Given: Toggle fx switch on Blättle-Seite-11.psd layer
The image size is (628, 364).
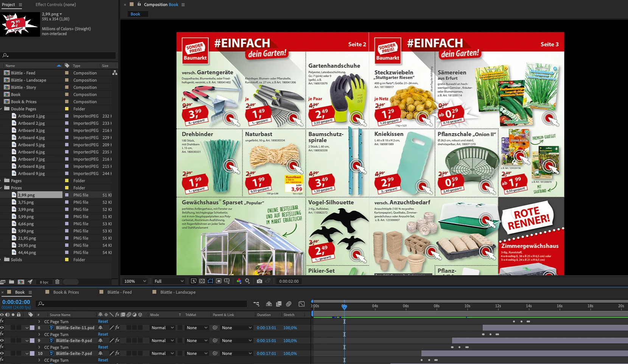Looking at the screenshot, I should click(117, 328).
